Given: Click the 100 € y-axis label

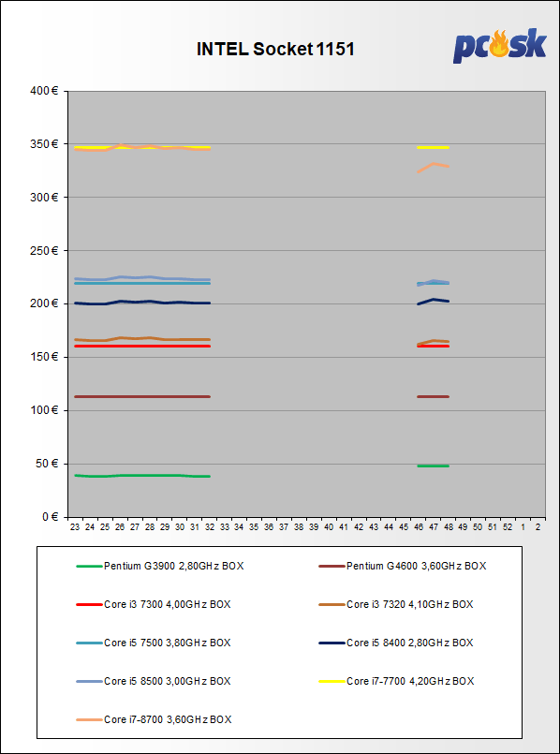Looking at the screenshot, I should (45, 410).
